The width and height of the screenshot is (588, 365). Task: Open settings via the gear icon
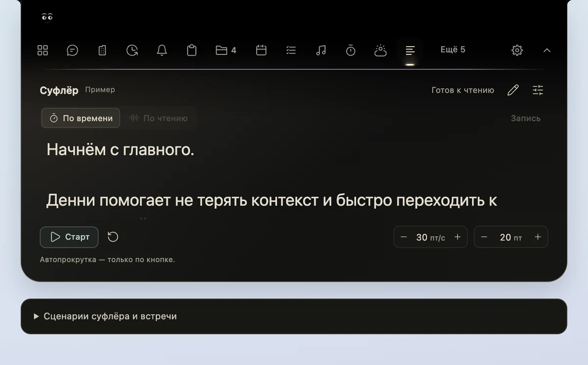(517, 50)
